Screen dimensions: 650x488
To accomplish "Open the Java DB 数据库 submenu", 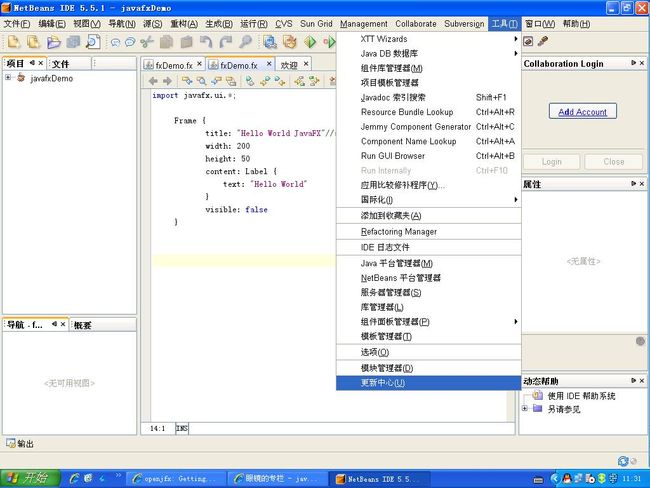I will [x=428, y=53].
